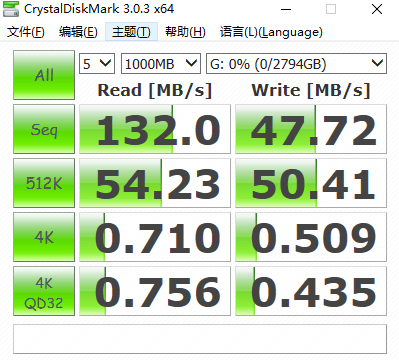Open the 文件(F) menu
The height and width of the screenshot is (360, 399).
coord(26,32)
